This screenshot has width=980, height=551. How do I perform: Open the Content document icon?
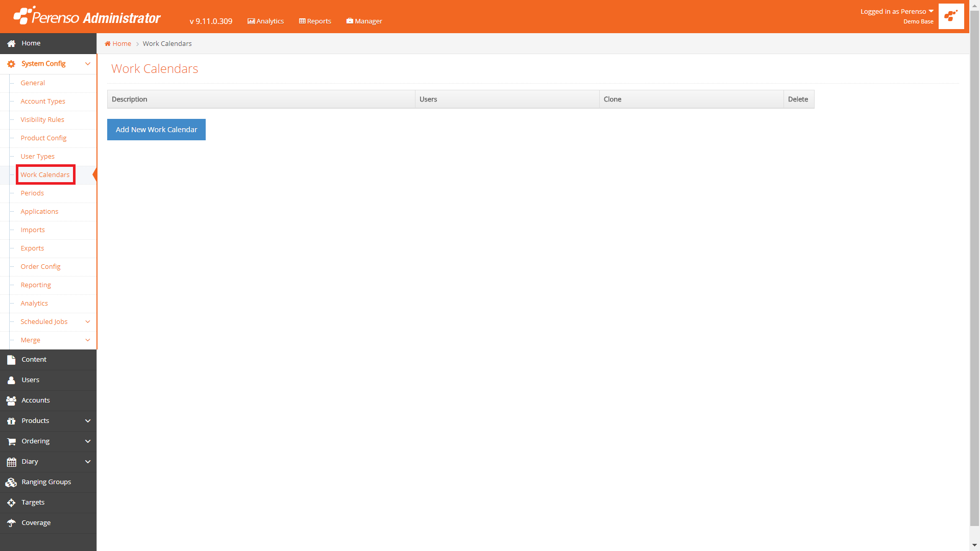click(11, 360)
